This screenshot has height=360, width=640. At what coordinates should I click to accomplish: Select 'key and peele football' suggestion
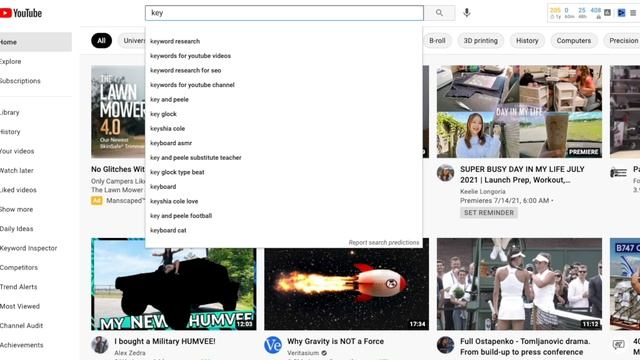pos(284,216)
